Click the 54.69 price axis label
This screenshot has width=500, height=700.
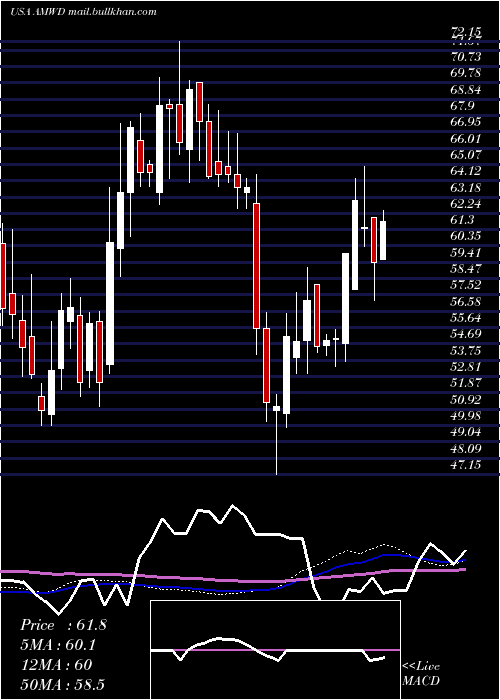(x=466, y=334)
